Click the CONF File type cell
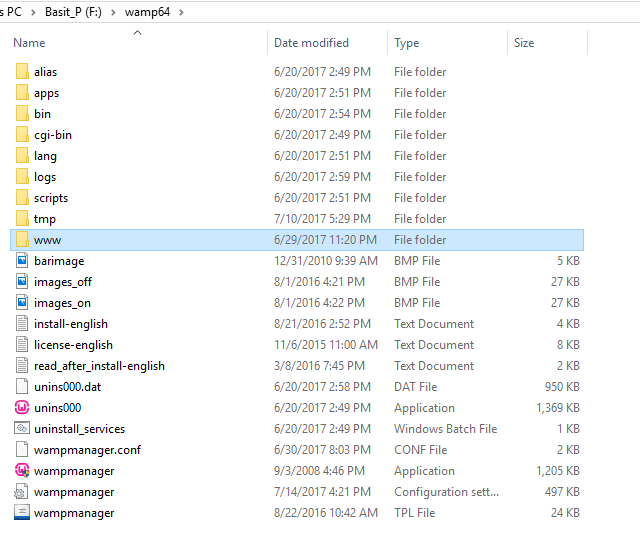 tap(421, 450)
